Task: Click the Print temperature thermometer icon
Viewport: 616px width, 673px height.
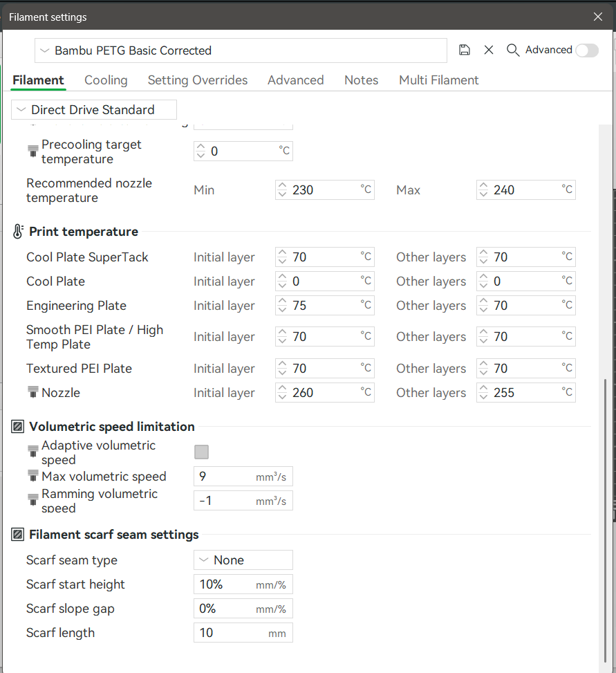Action: pyautogui.click(x=18, y=231)
